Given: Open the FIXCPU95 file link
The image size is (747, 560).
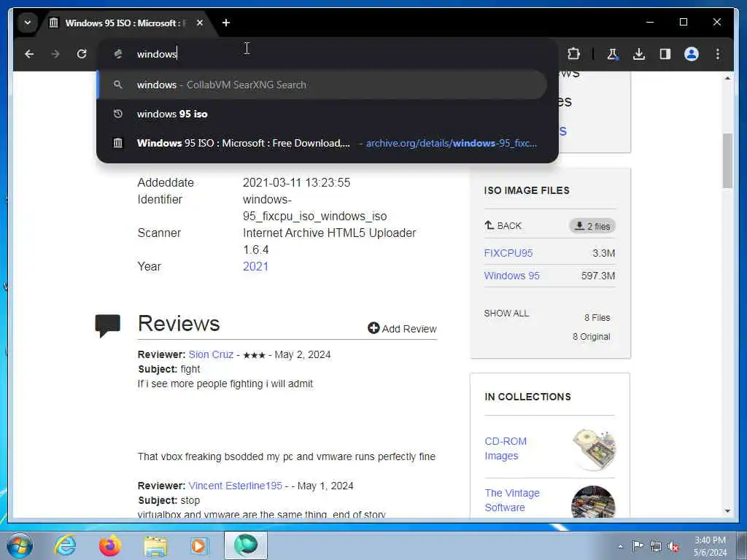Looking at the screenshot, I should click(x=508, y=253).
